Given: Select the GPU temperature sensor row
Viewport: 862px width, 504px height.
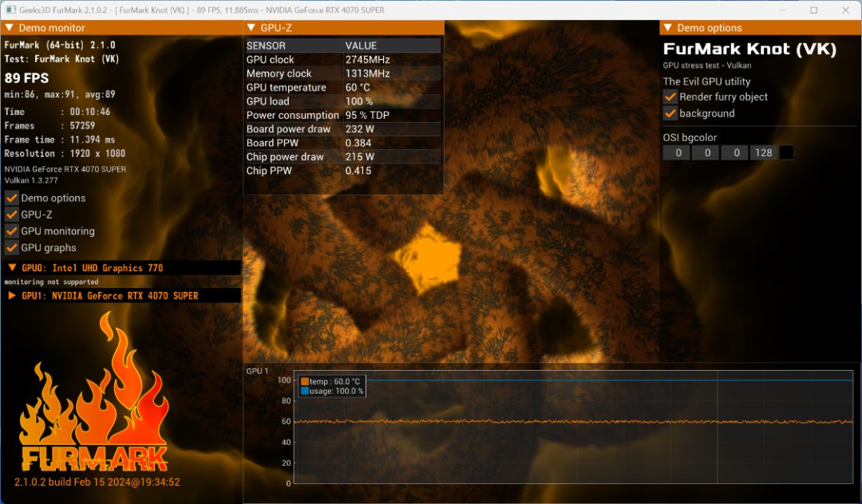Looking at the screenshot, I should pos(343,87).
